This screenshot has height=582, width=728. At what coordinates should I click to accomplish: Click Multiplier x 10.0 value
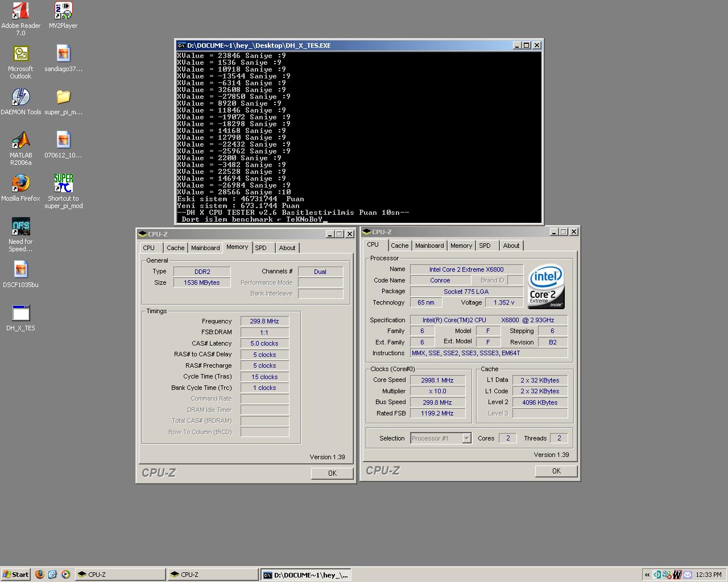coord(437,391)
